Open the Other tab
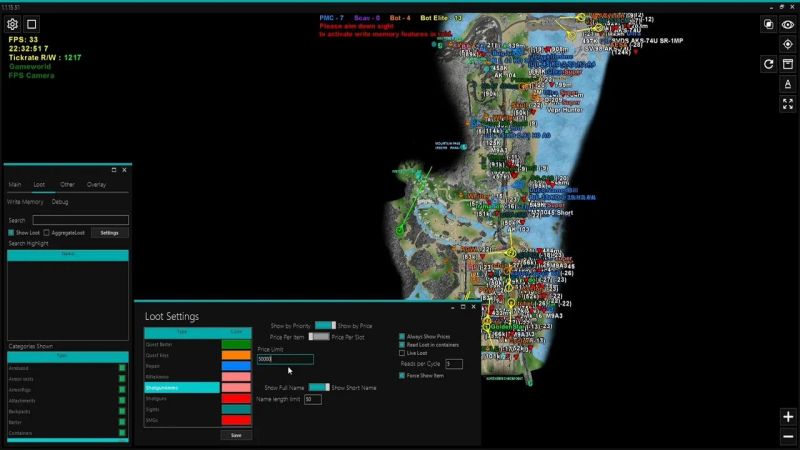800x450 pixels. (x=67, y=185)
